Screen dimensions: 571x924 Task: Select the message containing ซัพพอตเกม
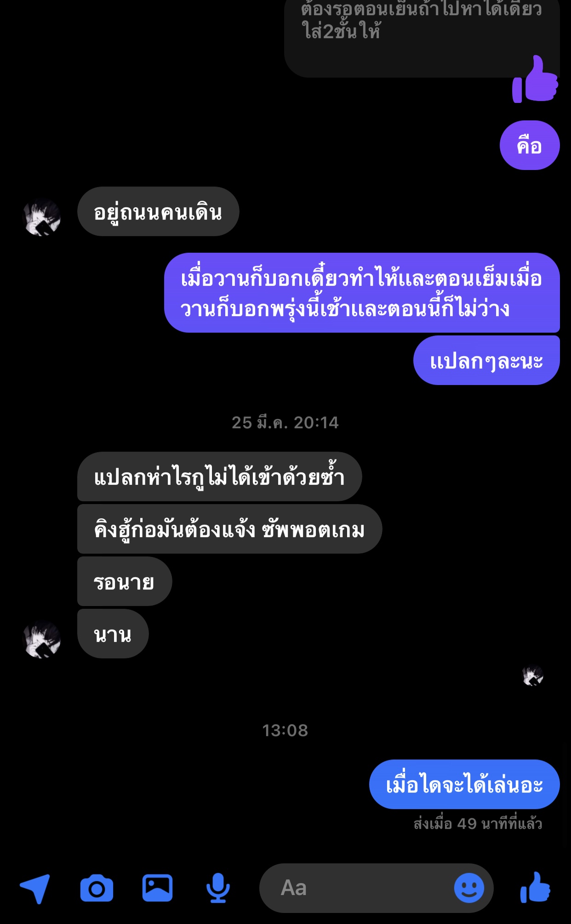(x=230, y=529)
